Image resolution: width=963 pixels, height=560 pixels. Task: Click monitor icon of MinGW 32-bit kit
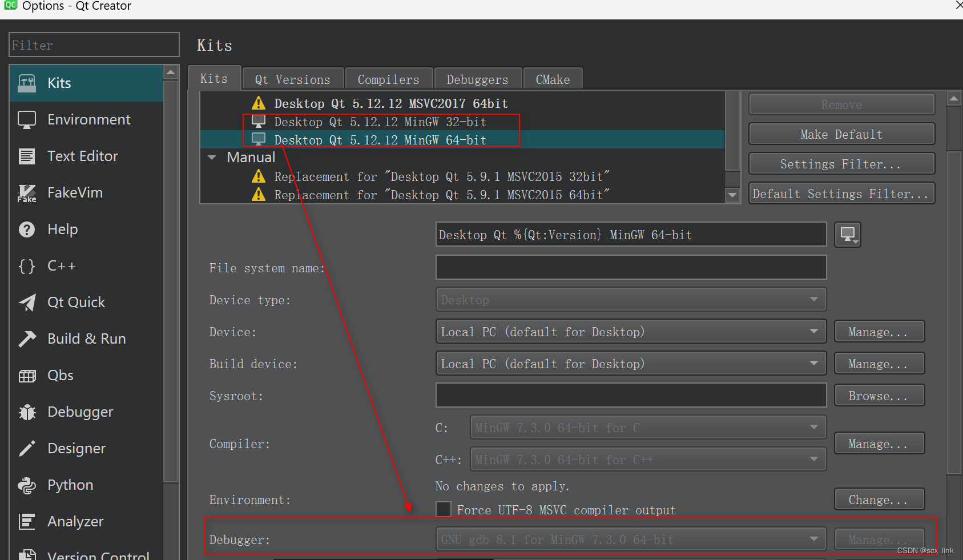tap(259, 122)
